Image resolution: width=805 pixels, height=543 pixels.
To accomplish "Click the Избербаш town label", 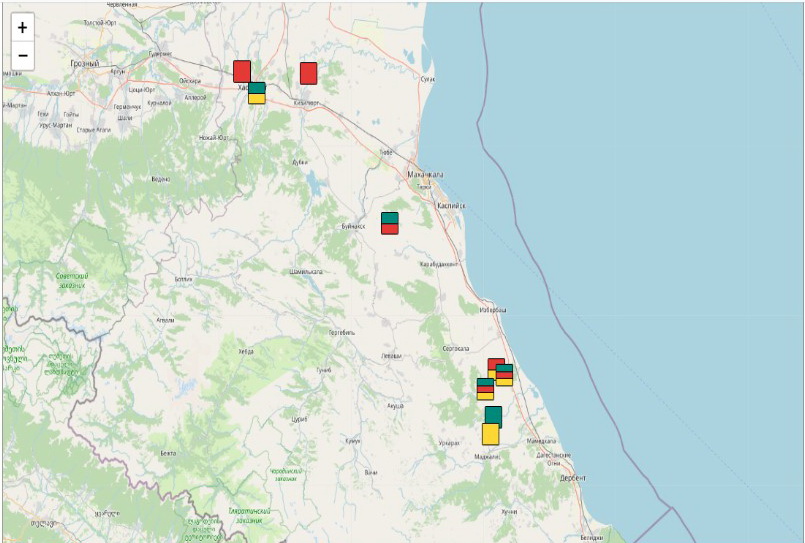I will 493,309.
